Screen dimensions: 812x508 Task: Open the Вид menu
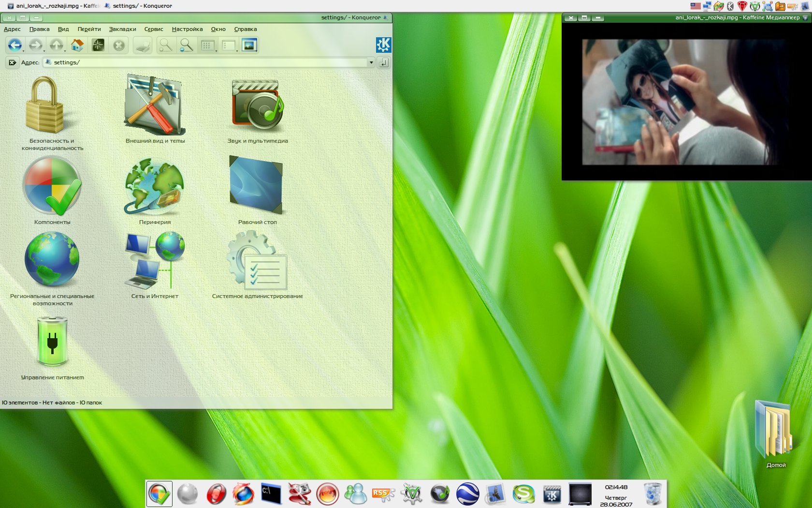point(63,29)
